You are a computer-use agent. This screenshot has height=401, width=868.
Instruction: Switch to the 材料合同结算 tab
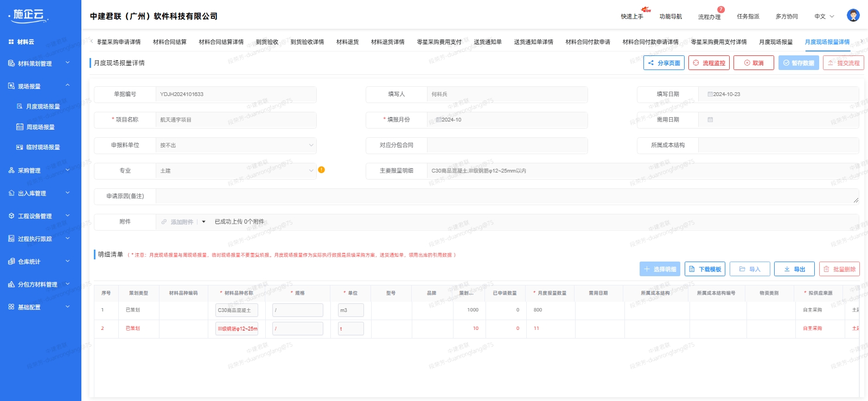[x=170, y=42]
